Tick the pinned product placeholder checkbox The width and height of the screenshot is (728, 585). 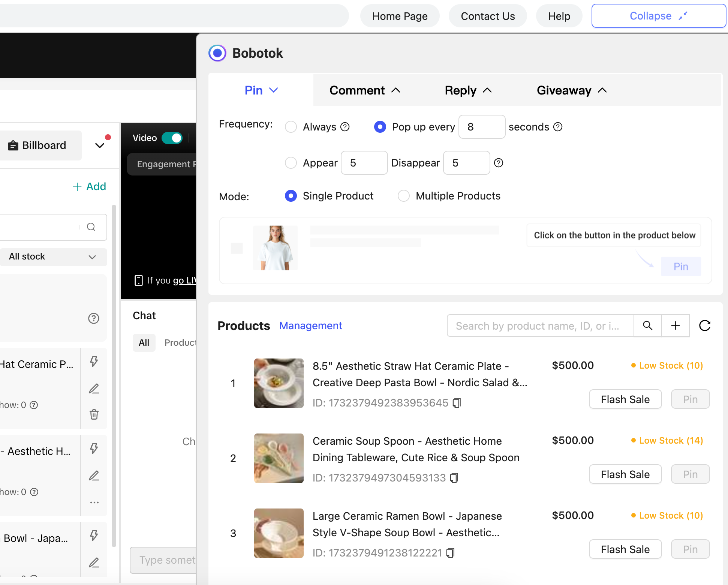click(x=237, y=248)
